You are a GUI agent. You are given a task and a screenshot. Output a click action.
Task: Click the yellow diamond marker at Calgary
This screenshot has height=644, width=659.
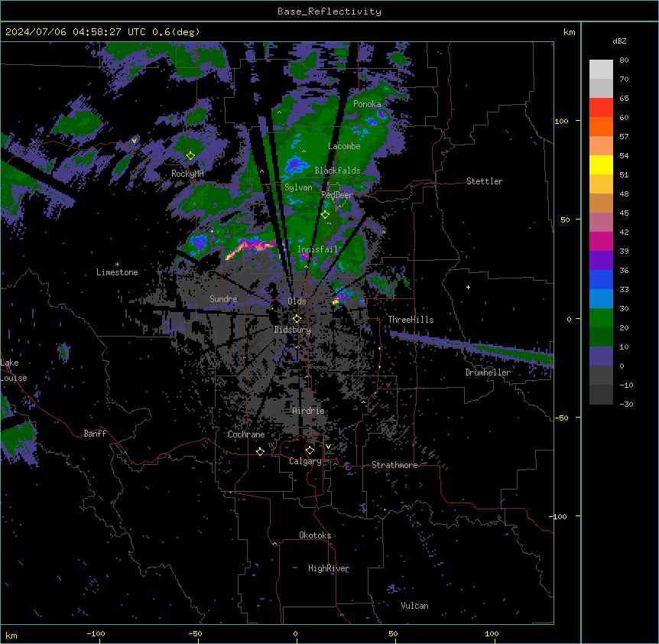310,450
